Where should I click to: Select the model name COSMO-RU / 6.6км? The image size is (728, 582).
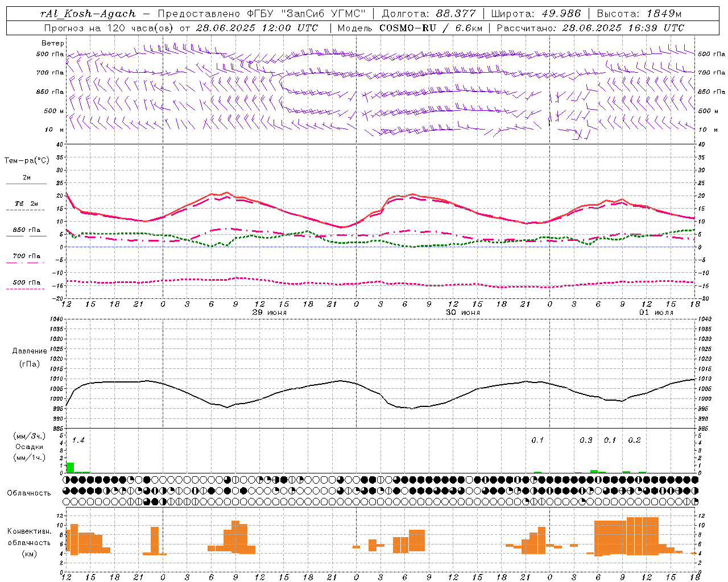[431, 28]
